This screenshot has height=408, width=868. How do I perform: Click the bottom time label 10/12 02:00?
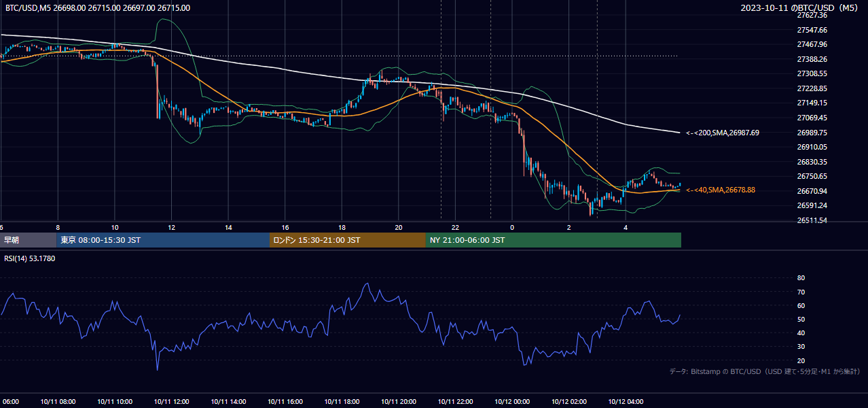(x=569, y=401)
